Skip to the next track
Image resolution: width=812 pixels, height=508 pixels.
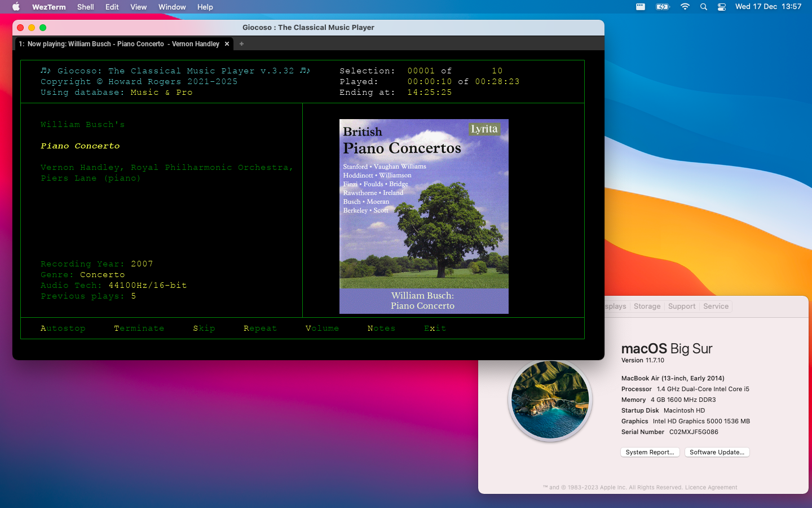[204, 328]
